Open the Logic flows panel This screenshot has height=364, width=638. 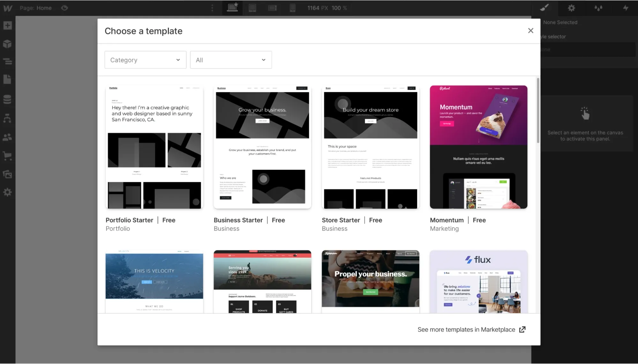(x=7, y=118)
